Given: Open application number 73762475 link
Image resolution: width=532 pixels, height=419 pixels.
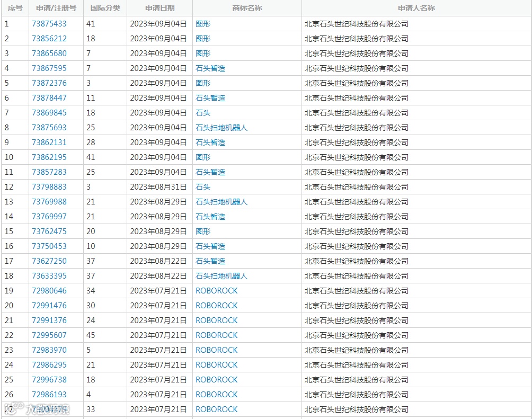Looking at the screenshot, I should coord(49,231).
